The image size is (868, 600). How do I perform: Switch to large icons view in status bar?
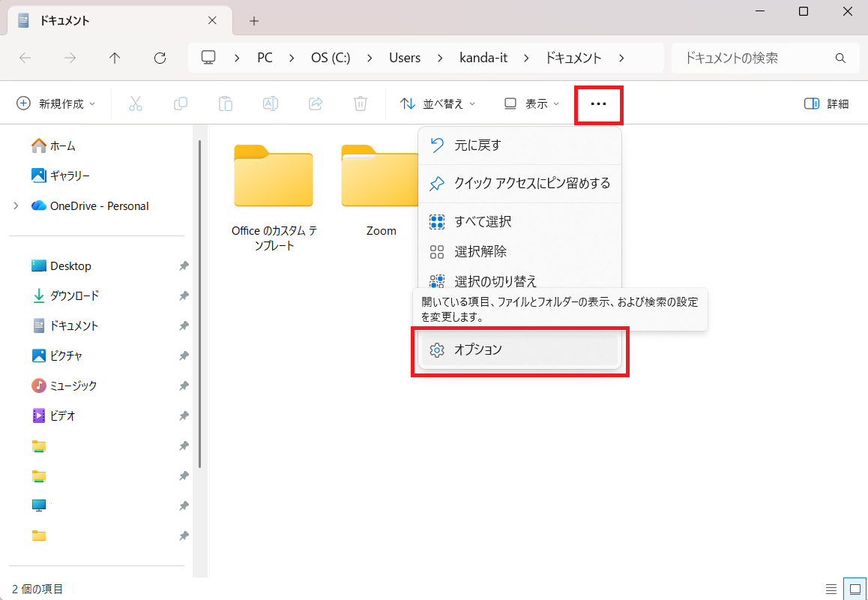pos(853,589)
